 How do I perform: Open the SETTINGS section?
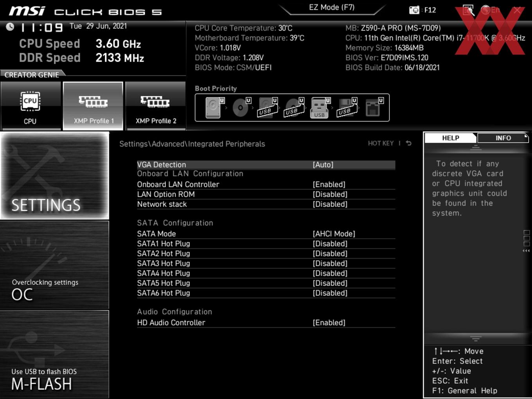pos(54,176)
